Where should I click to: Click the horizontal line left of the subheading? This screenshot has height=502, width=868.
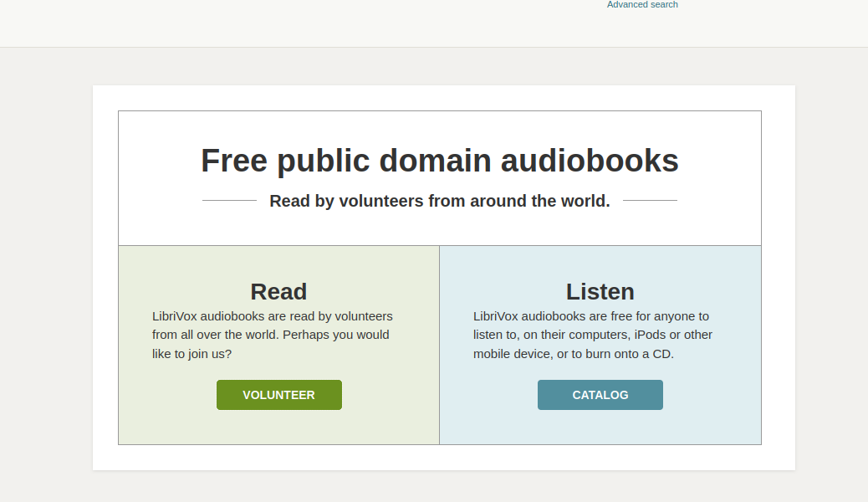[x=229, y=201]
